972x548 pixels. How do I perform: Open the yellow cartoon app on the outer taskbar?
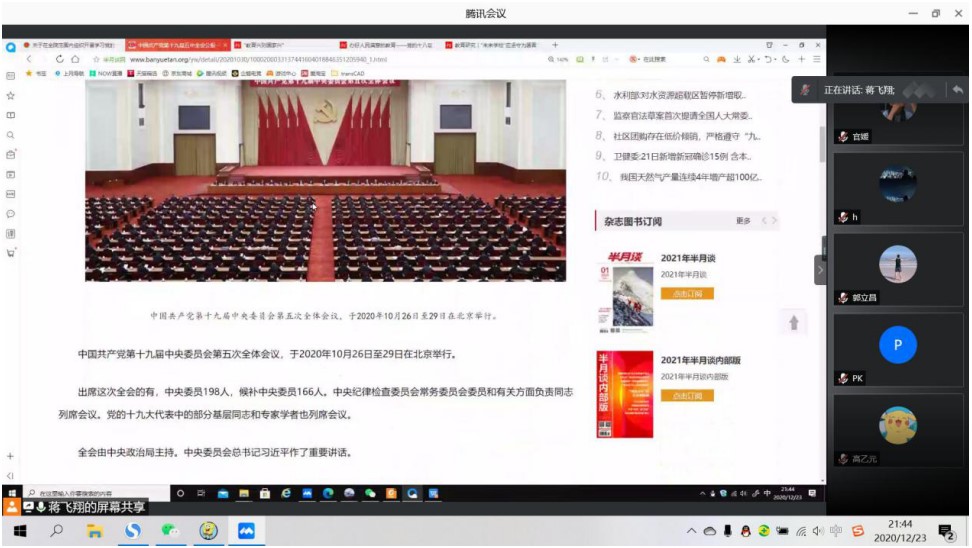point(209,531)
